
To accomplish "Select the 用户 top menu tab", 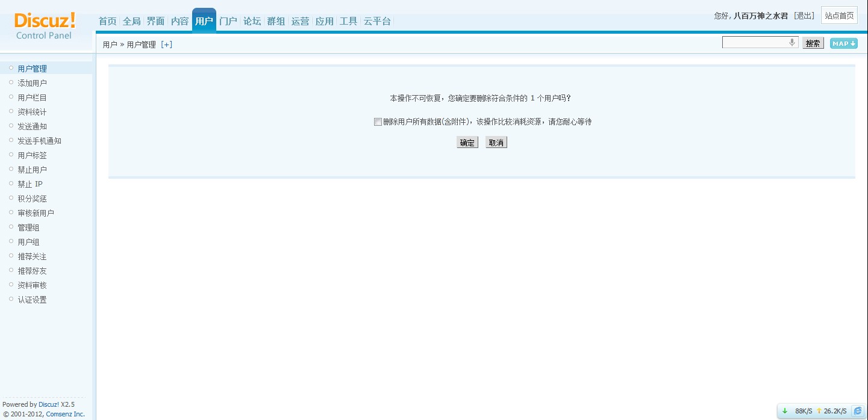I will [204, 21].
